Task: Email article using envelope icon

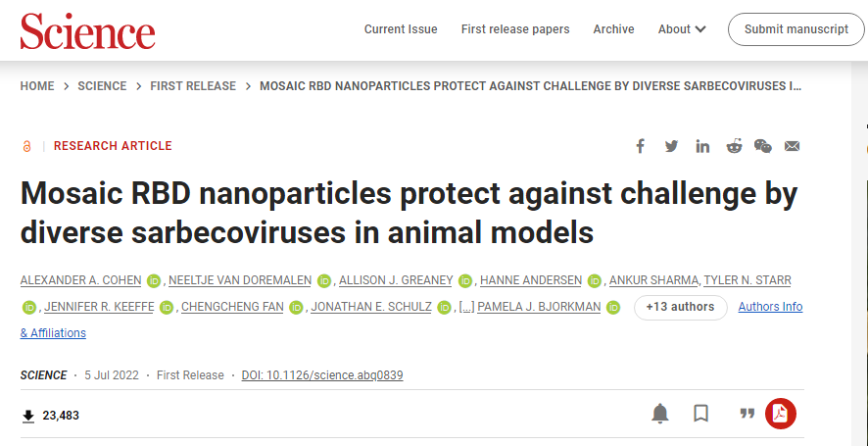Action: [x=793, y=146]
